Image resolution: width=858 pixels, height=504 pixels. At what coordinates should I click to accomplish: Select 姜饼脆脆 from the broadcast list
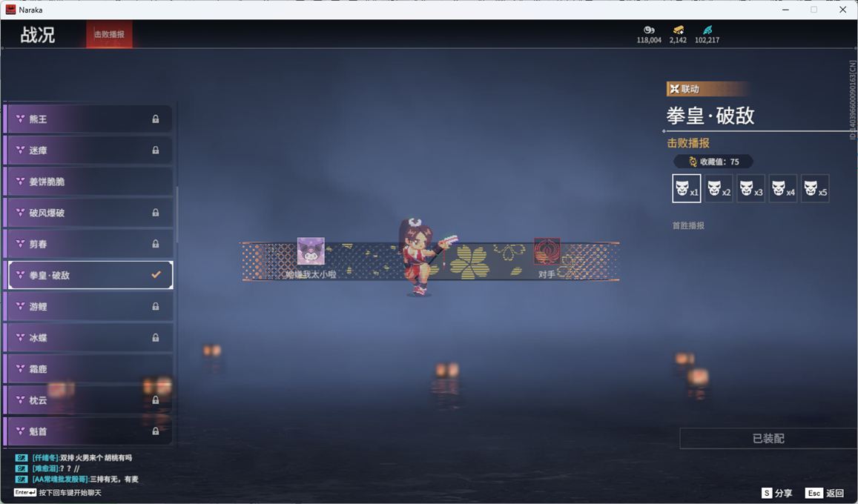tap(90, 182)
